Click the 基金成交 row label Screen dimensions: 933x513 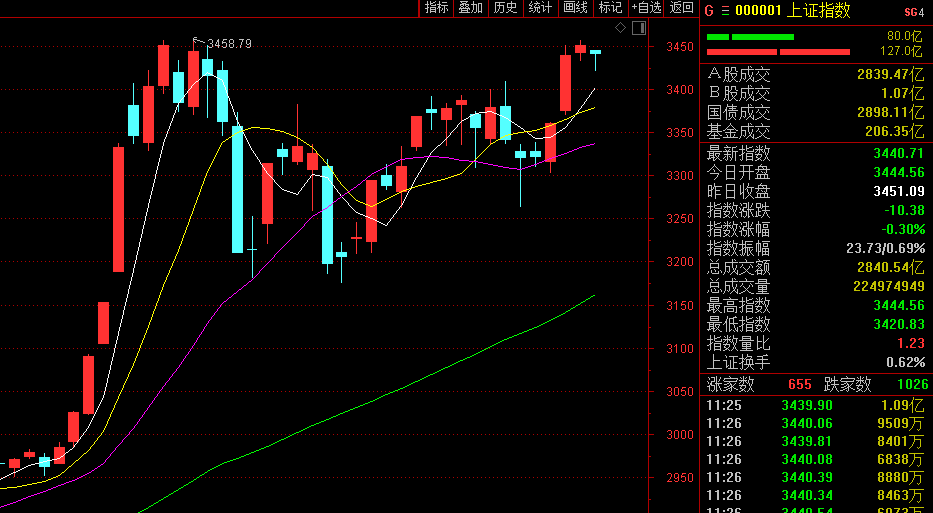coord(738,132)
